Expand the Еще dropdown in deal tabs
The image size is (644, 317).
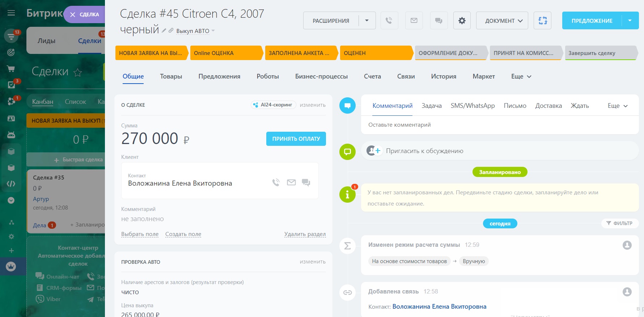coord(521,76)
